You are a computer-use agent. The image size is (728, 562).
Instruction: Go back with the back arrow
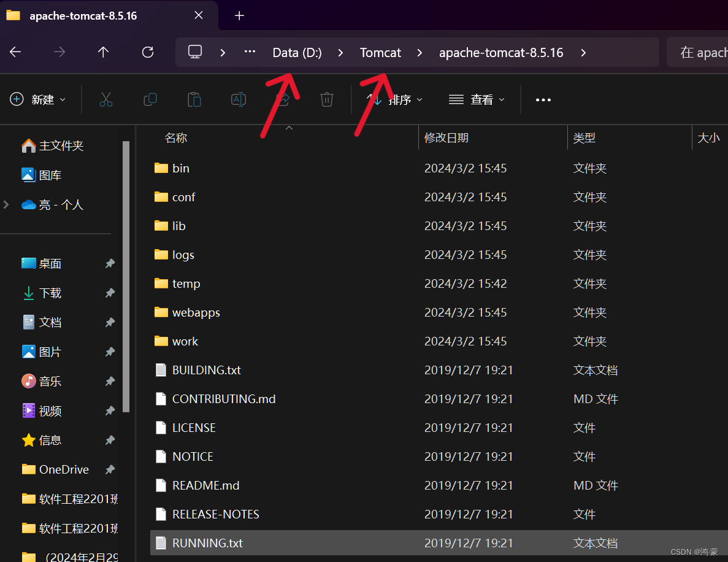(15, 52)
